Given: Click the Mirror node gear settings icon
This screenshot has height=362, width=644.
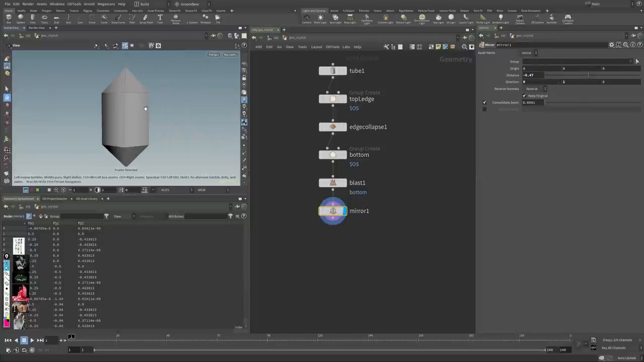Looking at the screenshot, I should pos(611,45).
